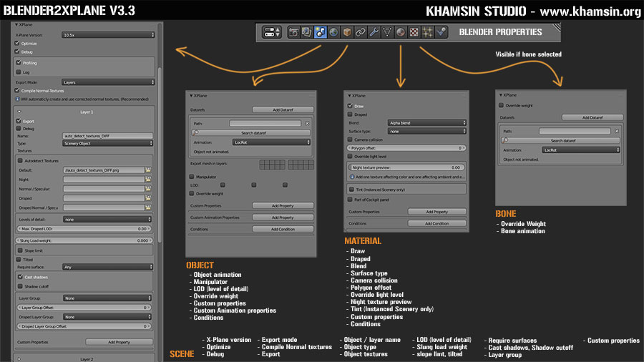Screen dimensions: 644x362
Task: Open the Render Layers properties tab
Action: [307, 32]
